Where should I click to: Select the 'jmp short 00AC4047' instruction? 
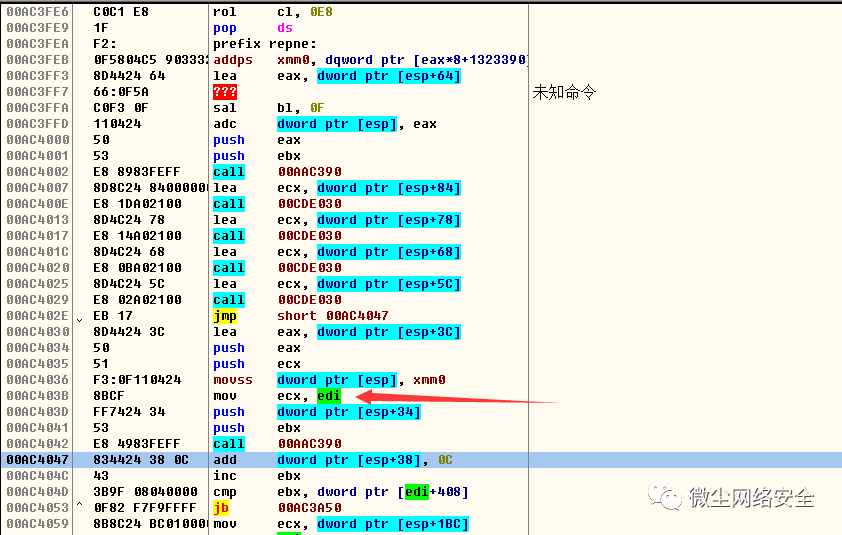click(301, 316)
